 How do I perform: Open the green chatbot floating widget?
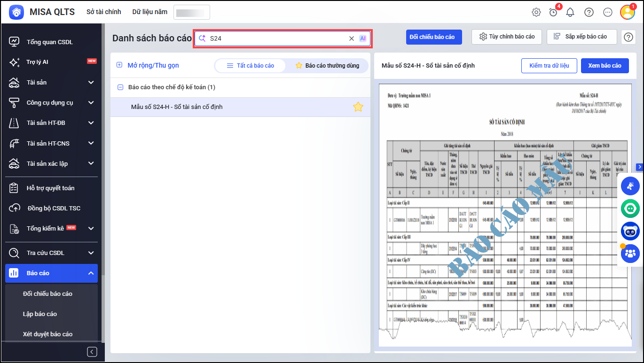coord(630,209)
